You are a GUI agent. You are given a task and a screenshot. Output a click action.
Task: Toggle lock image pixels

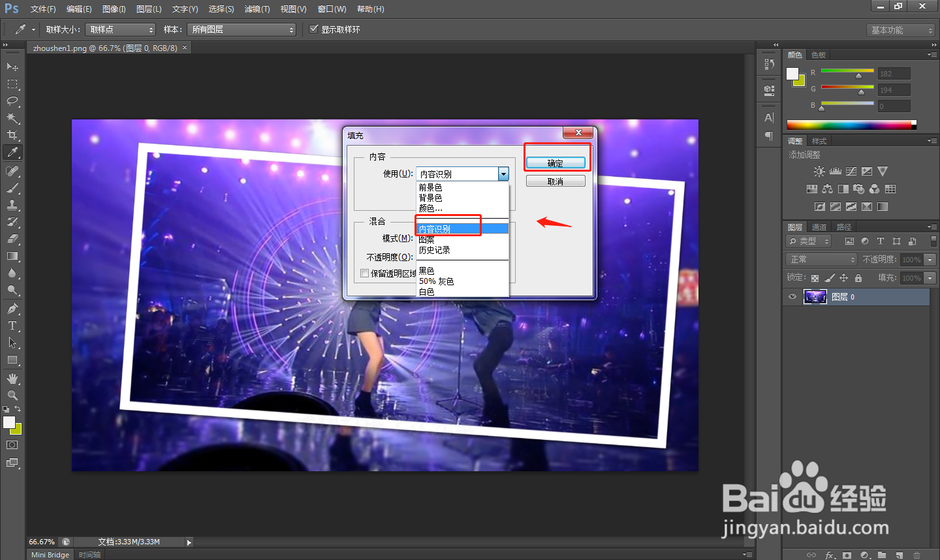click(x=829, y=278)
